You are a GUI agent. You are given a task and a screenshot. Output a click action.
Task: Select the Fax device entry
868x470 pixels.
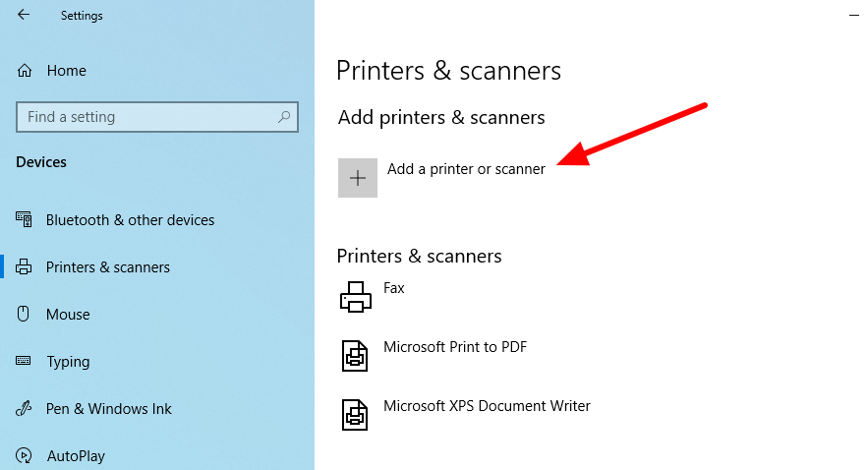click(x=393, y=288)
